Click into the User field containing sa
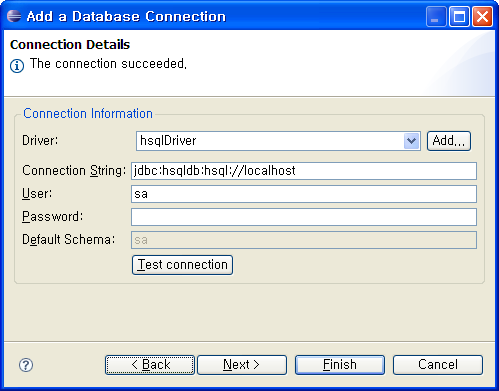Screen dimensions: 499x391 click(x=304, y=194)
